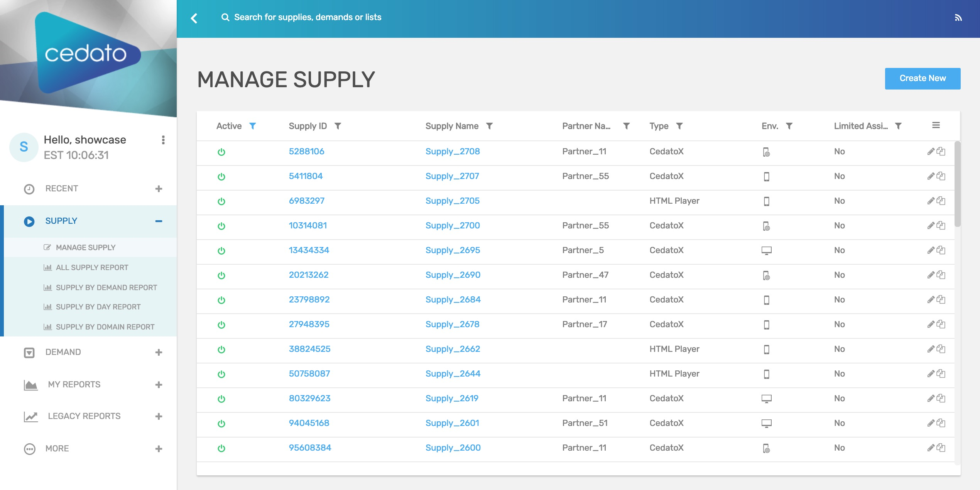Click the Create New button
The image size is (980, 490).
(x=923, y=78)
